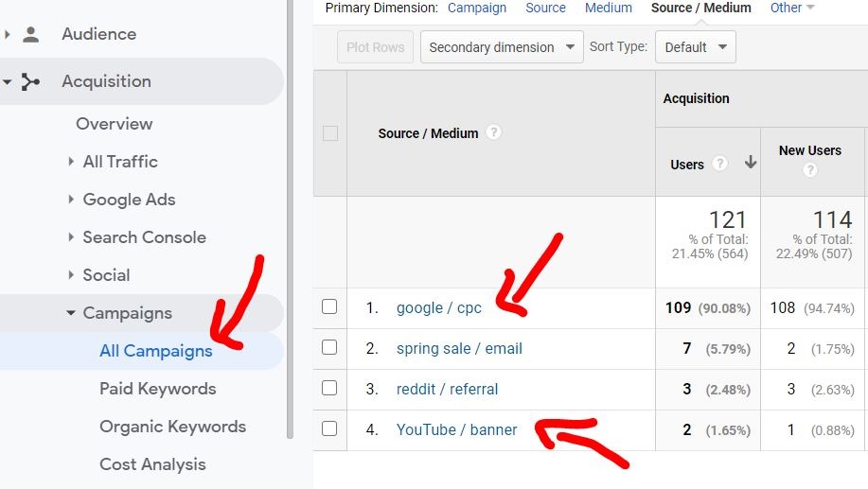Click the Users sort descending arrow
The width and height of the screenshot is (868, 489).
(751, 163)
